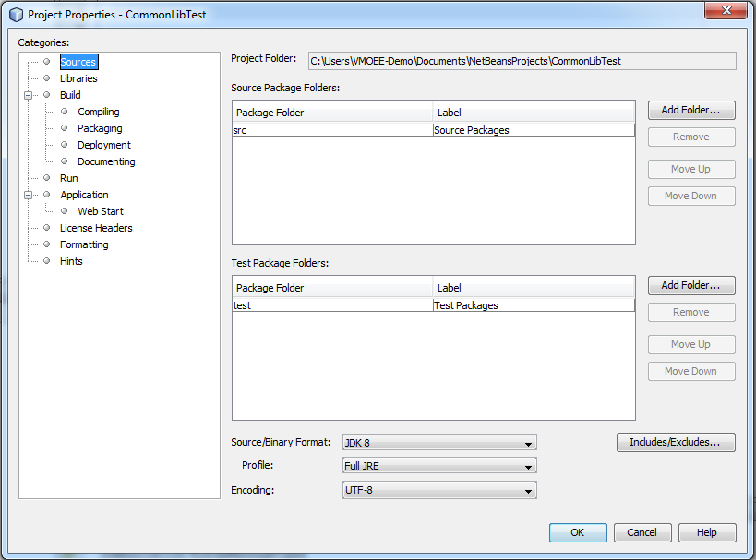Click the Project Folder path field
This screenshot has width=756, height=560.
pyautogui.click(x=522, y=61)
